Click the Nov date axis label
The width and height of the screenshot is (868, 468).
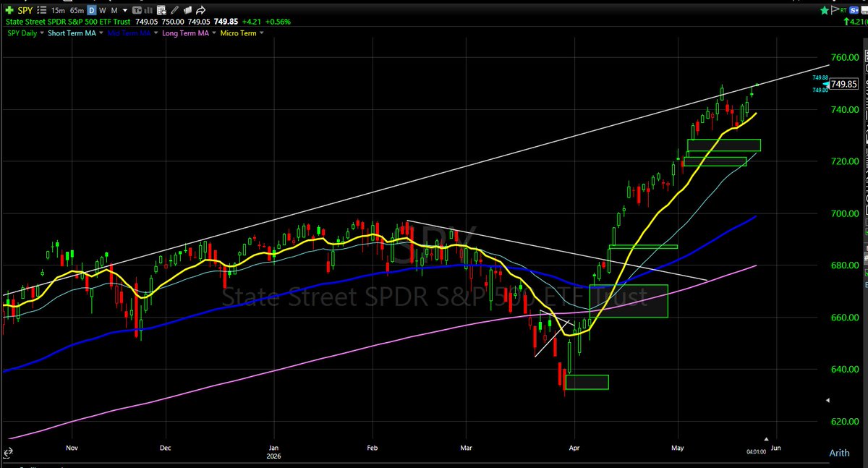tap(72, 448)
